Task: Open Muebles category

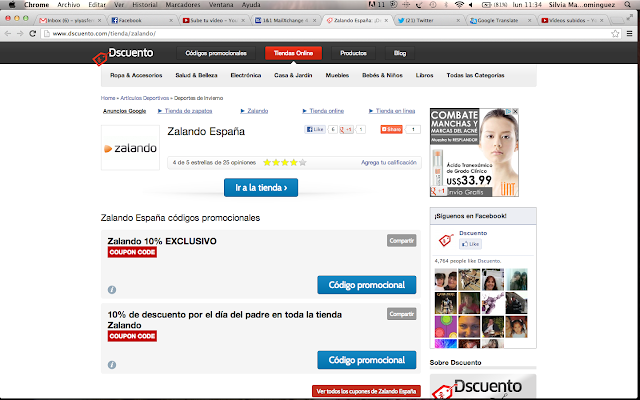Action: [337, 75]
